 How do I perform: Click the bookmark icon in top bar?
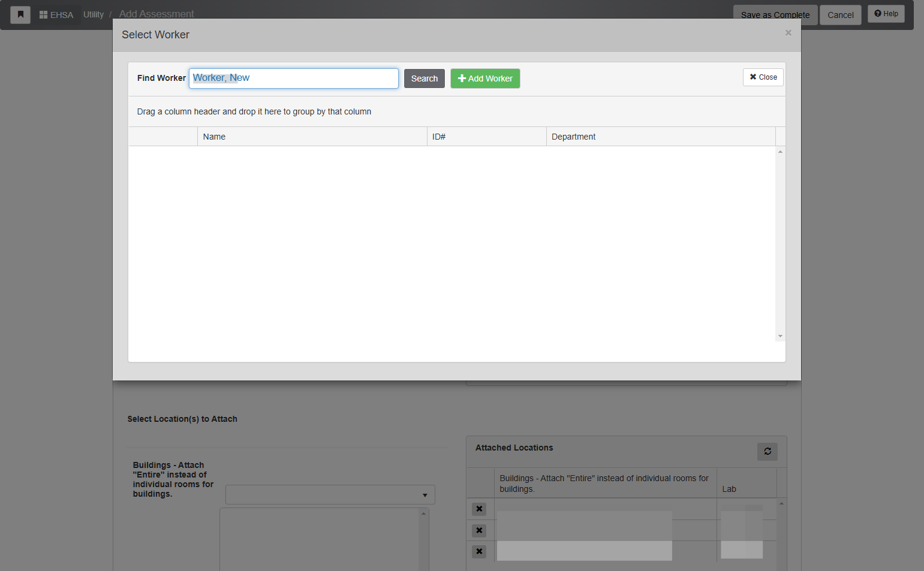click(20, 14)
